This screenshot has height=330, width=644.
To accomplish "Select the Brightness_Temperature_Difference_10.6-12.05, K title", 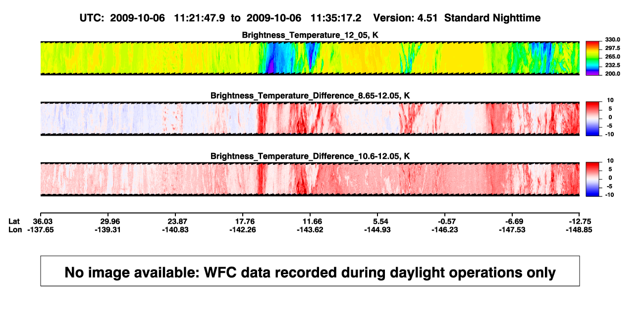I will pyautogui.click(x=310, y=156).
